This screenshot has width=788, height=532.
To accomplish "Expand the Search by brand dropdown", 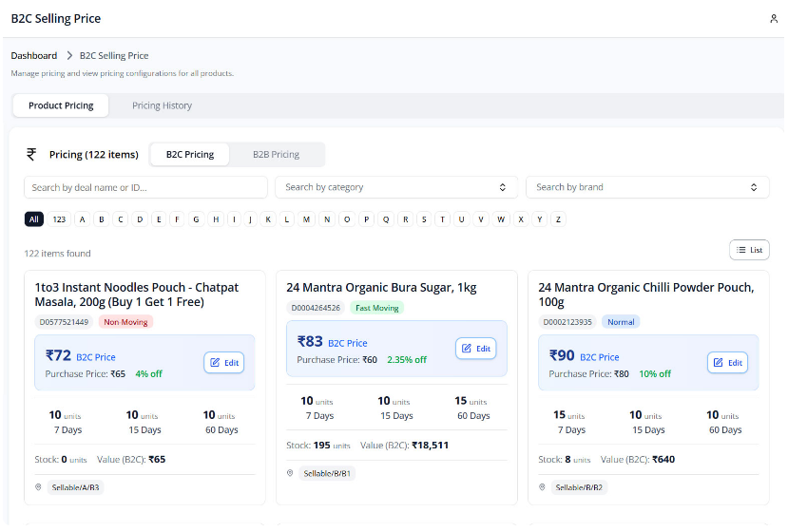I will coord(647,187).
